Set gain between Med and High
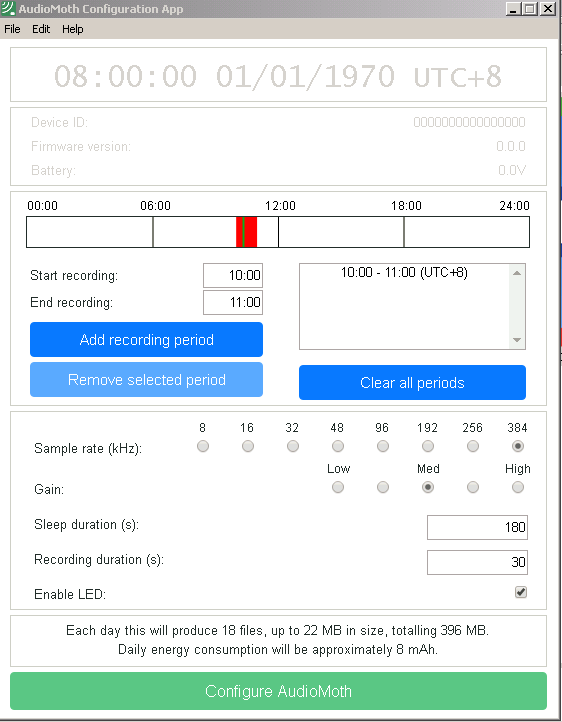 [473, 487]
